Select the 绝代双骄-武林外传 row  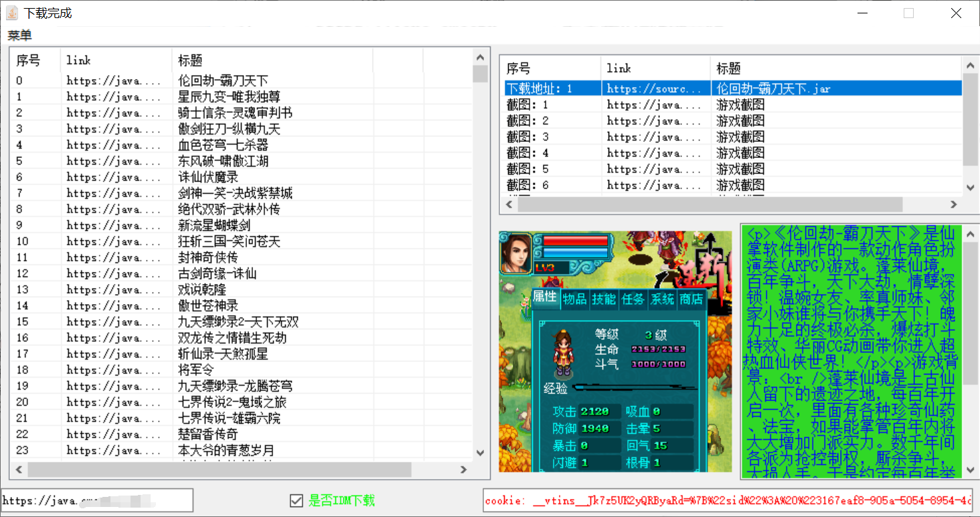tap(241, 210)
